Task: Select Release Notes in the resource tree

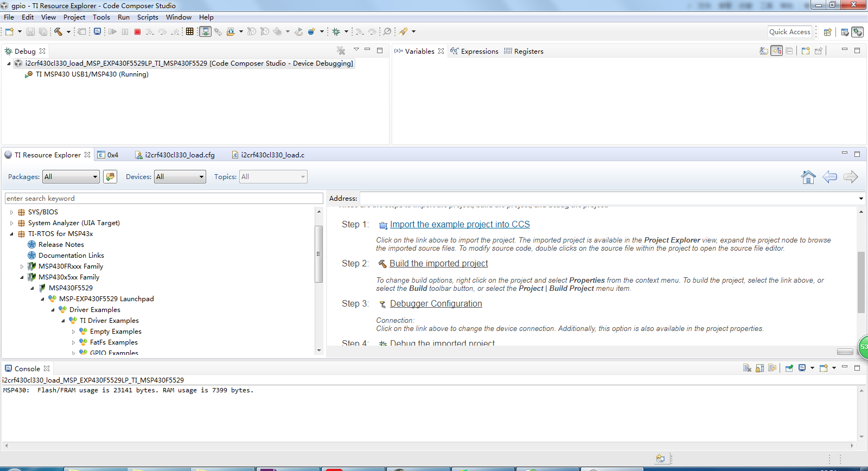Action: coord(61,245)
